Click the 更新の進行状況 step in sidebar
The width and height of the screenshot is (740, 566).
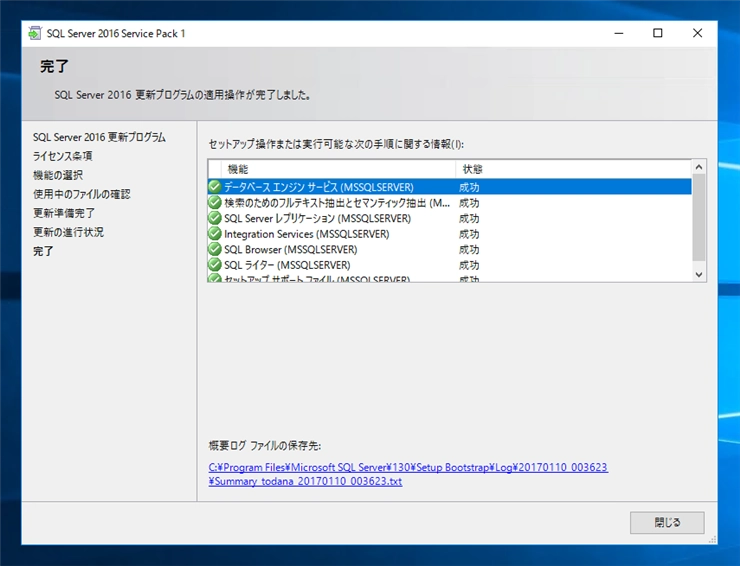point(68,232)
